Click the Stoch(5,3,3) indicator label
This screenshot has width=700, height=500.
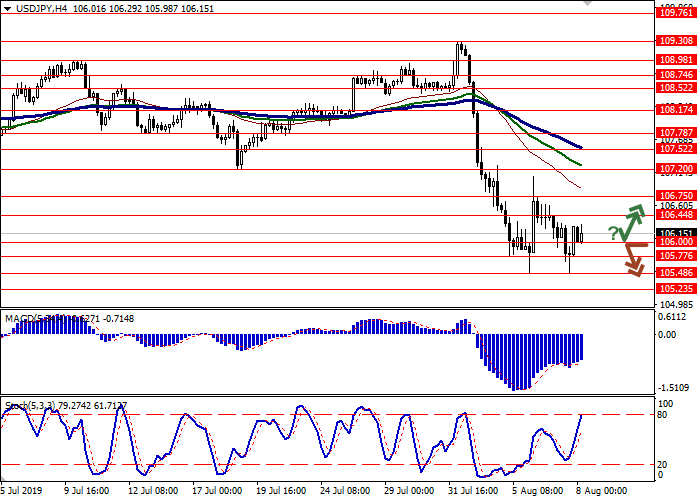coord(30,405)
